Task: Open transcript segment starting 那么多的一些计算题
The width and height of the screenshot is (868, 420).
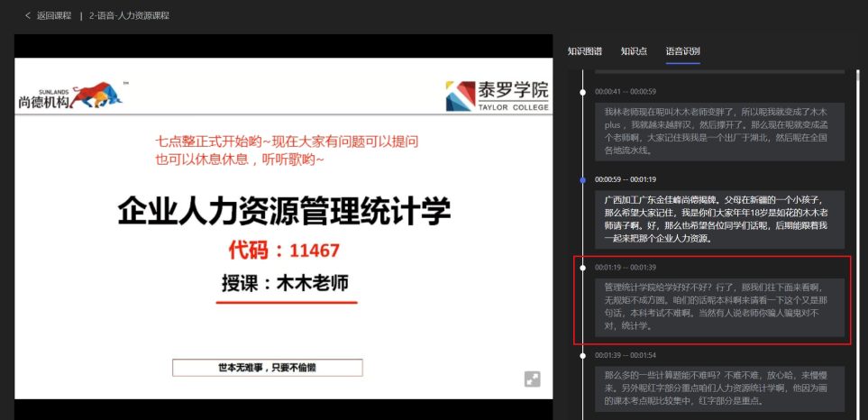Action: (x=719, y=388)
